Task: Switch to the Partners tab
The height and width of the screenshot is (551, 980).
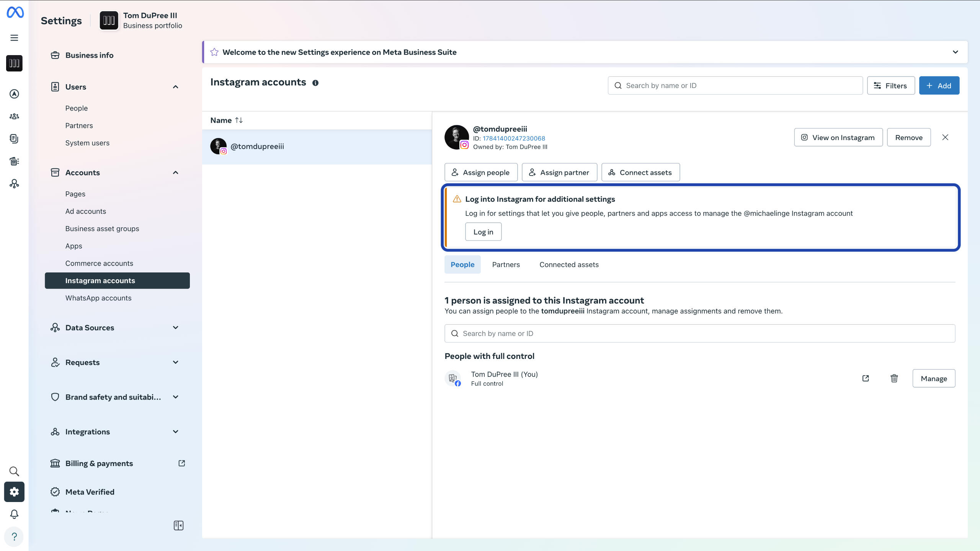Action: point(506,264)
